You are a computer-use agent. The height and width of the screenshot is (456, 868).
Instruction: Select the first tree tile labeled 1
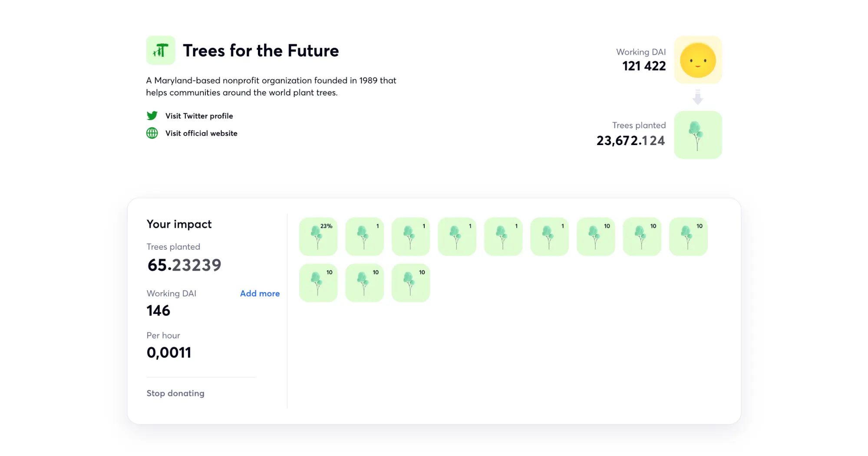[365, 237]
